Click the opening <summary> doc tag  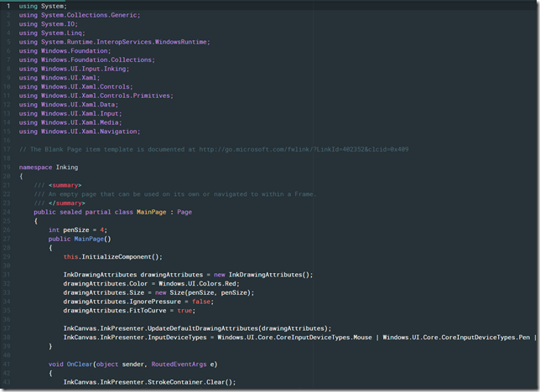65,185
